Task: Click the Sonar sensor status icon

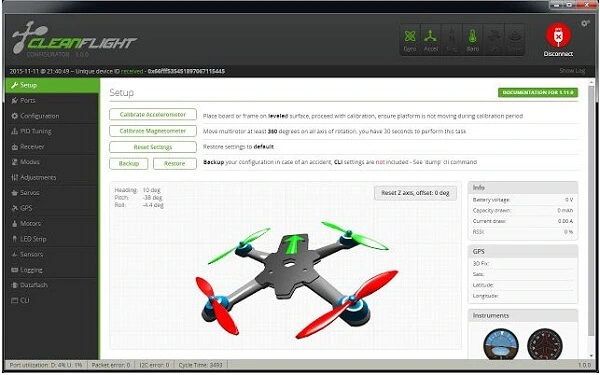Action: [x=514, y=40]
